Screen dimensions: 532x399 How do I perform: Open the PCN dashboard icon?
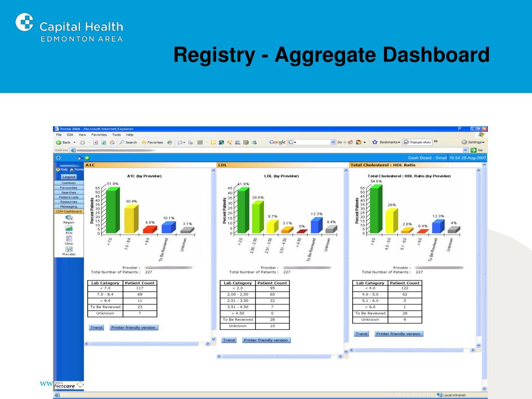(69, 228)
